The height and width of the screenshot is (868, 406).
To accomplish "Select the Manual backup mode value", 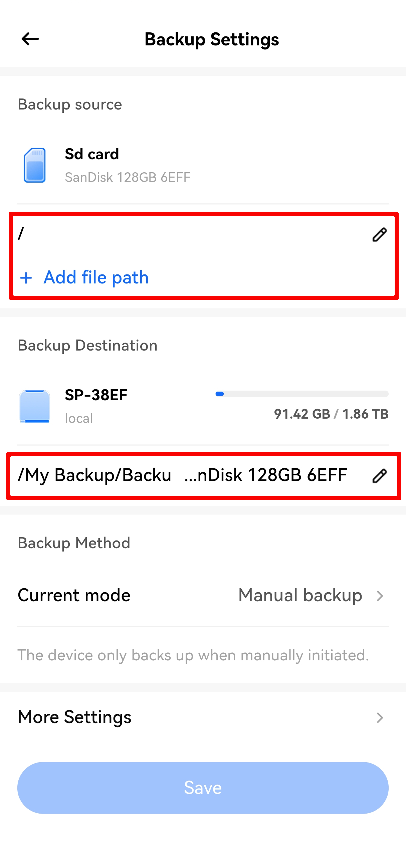I will (300, 595).
